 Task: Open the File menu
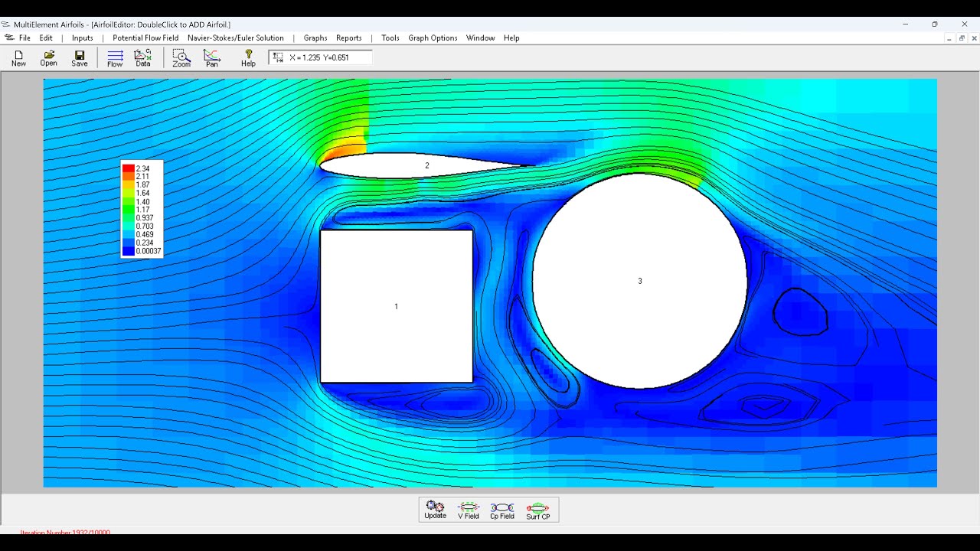(x=25, y=37)
